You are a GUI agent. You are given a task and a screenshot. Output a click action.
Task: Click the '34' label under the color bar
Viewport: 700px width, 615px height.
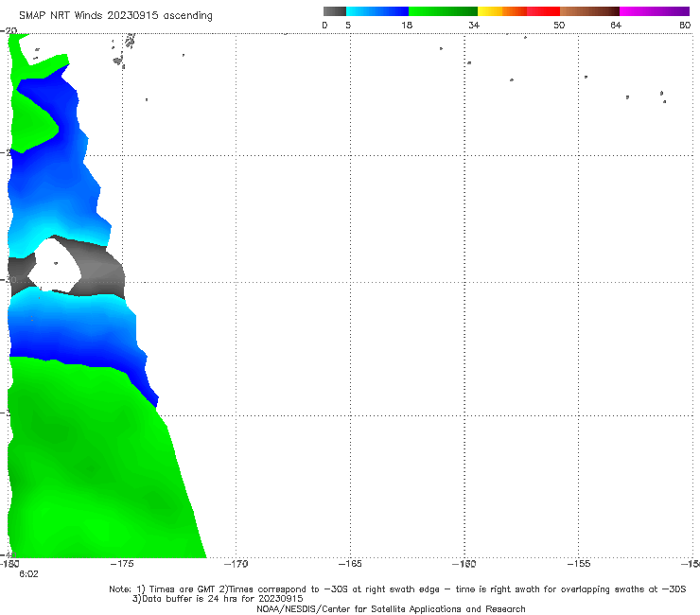[x=474, y=25]
